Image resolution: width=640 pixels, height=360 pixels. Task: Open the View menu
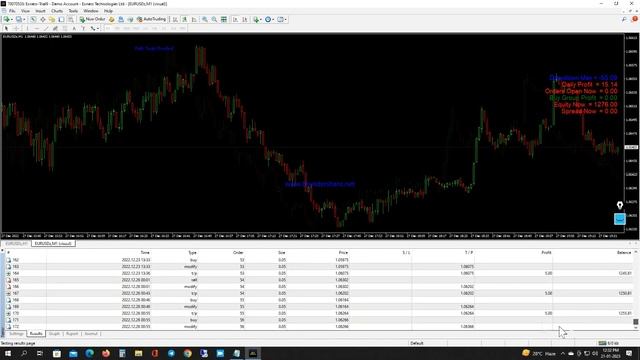pyautogui.click(x=25, y=11)
